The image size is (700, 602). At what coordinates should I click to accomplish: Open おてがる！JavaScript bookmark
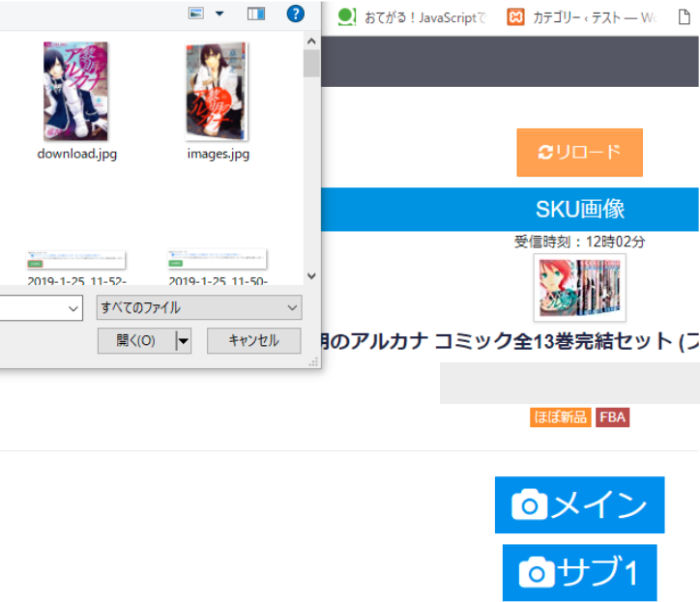412,17
